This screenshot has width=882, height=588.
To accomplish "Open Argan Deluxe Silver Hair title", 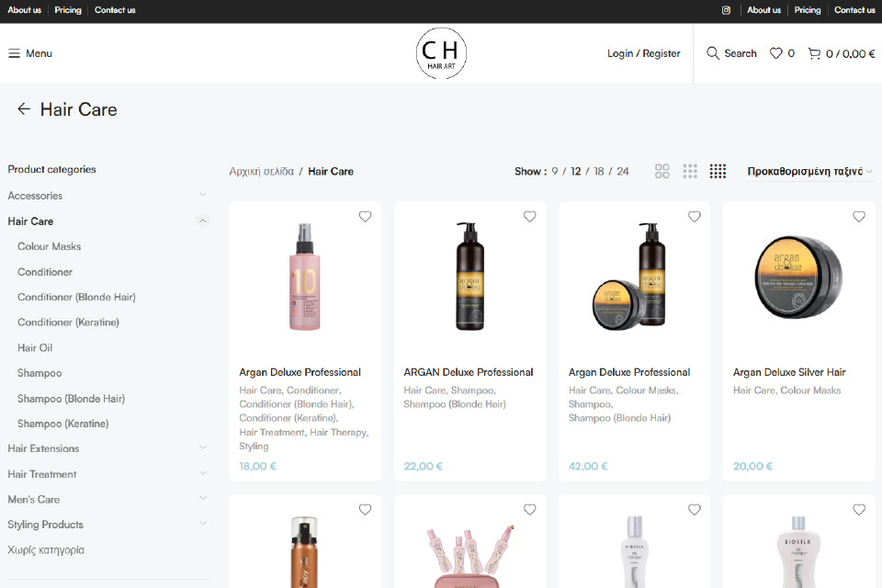I will click(x=789, y=372).
